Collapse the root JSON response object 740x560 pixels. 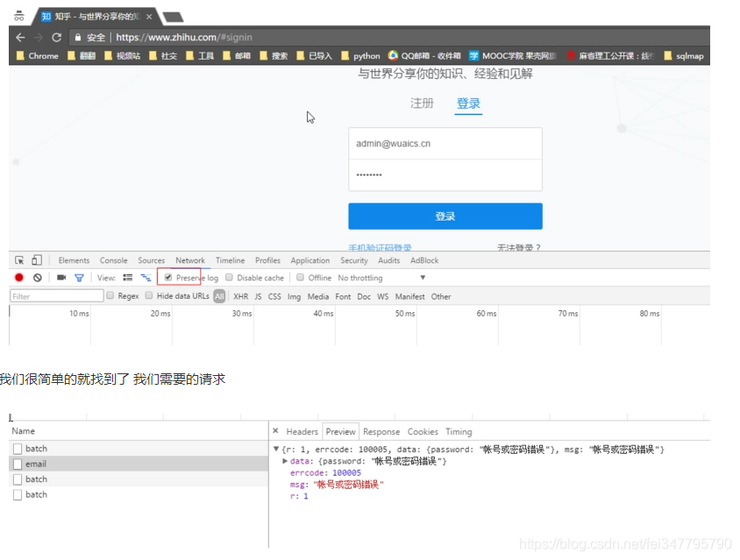pyautogui.click(x=276, y=449)
